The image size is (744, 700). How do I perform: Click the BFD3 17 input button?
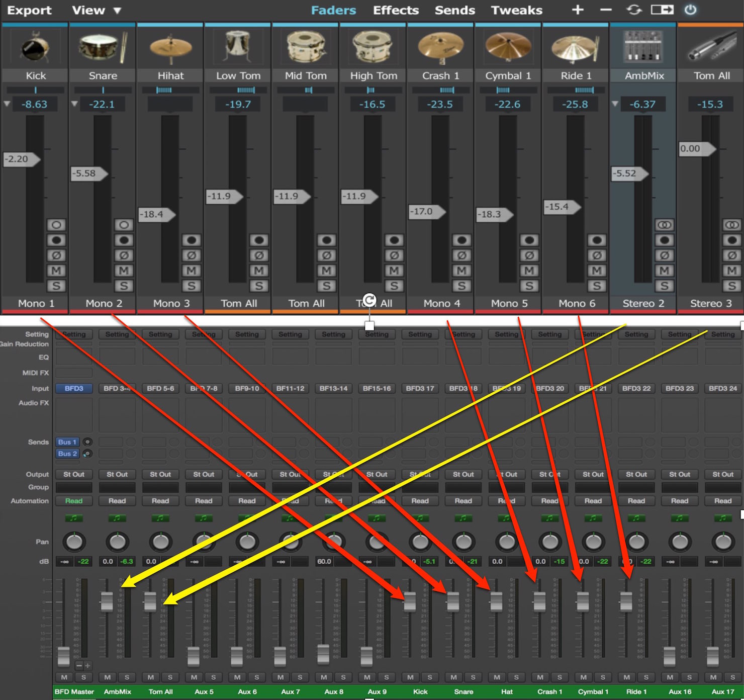pyautogui.click(x=420, y=388)
